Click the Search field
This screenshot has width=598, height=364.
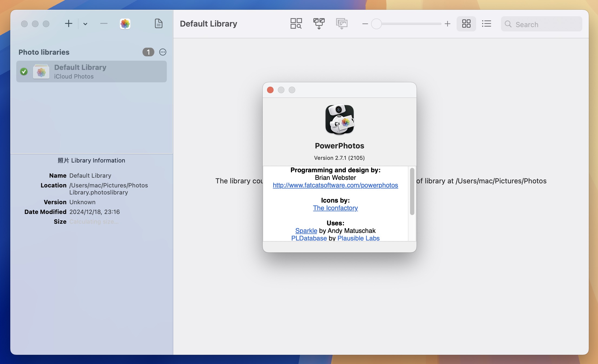541,24
